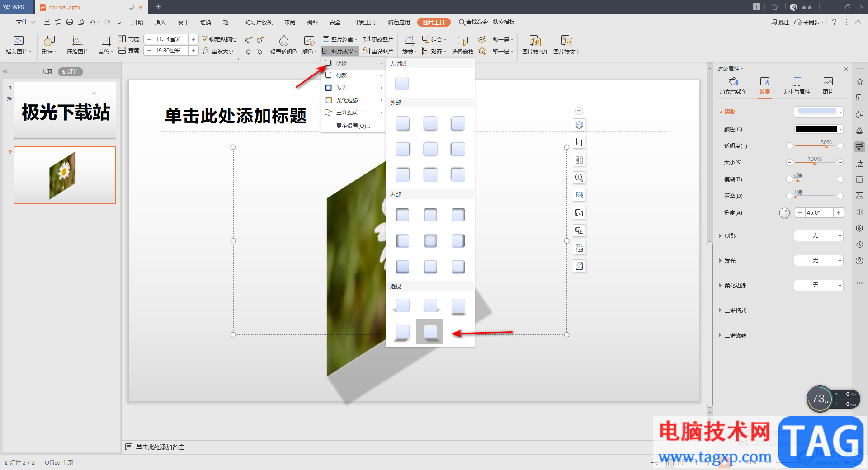This screenshot has height=470, width=868.
Task: Click 单击此处添加备注 notes area
Action: 160,447
